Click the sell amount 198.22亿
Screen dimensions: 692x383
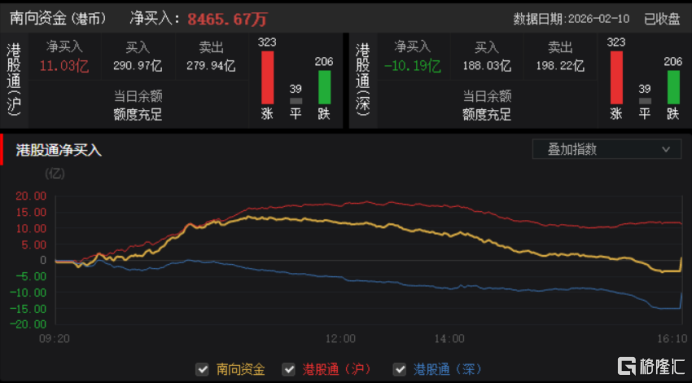click(560, 66)
